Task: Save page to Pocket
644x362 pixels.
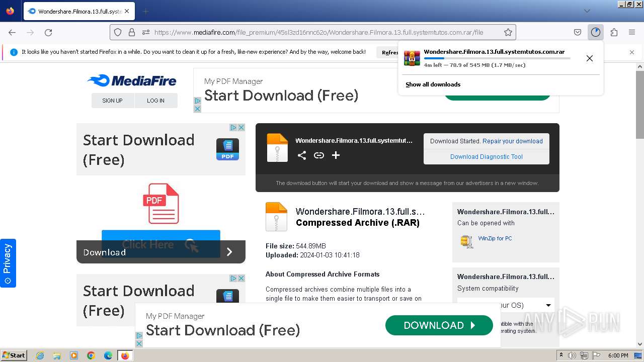Action: 578,32
